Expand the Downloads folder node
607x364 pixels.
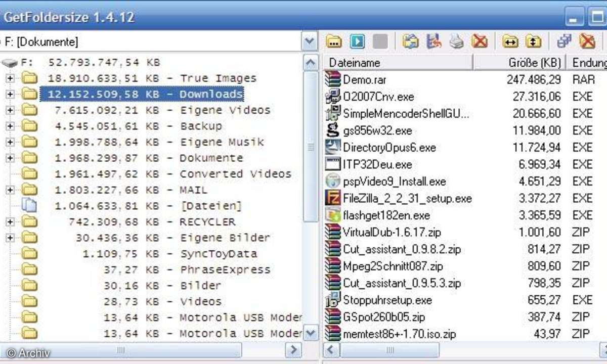click(x=10, y=94)
